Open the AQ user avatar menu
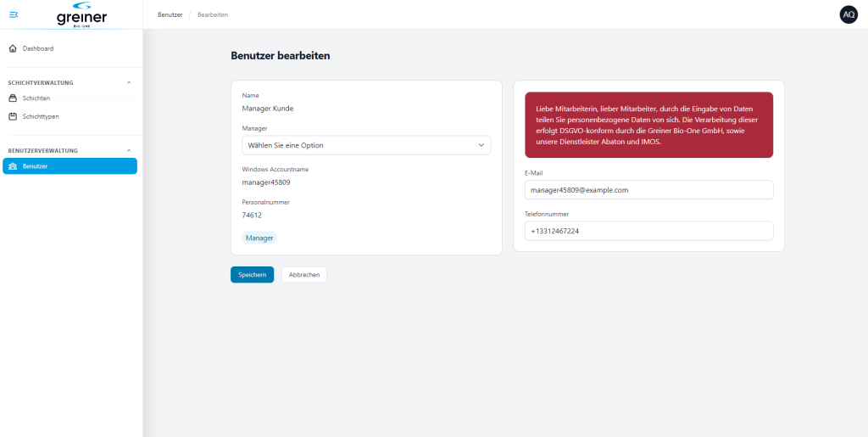This screenshot has height=437, width=868. click(x=848, y=14)
